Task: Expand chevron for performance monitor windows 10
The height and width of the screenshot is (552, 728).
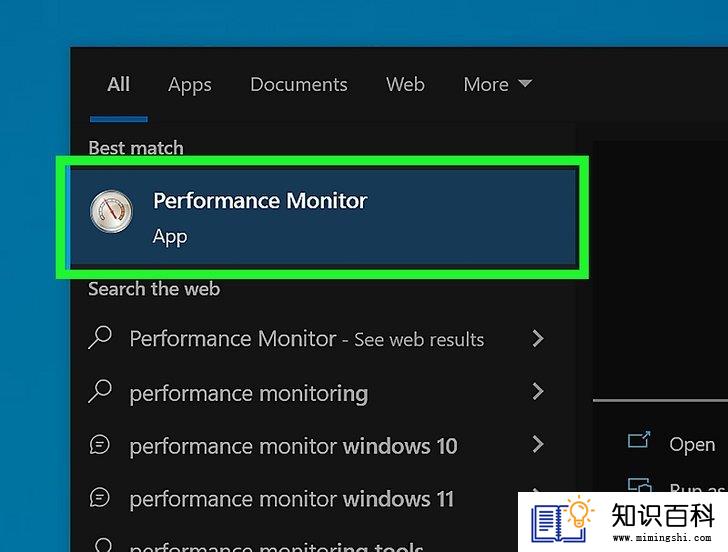Action: click(x=538, y=445)
